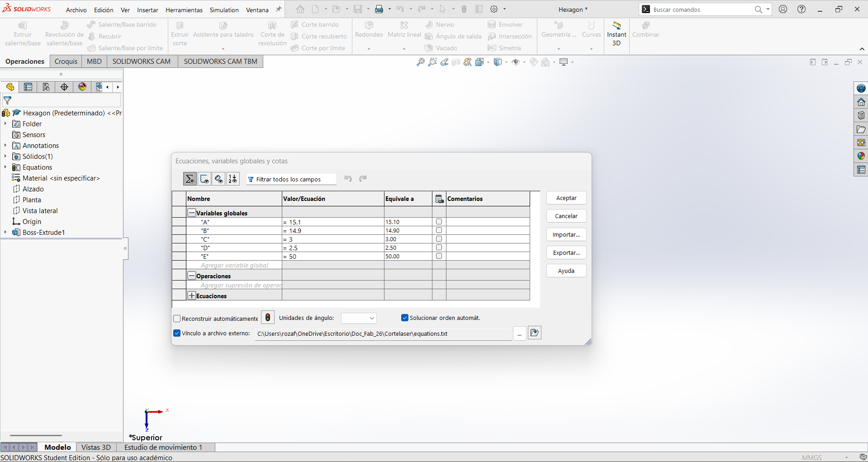Click inside the Filtrar todos los campos field
The image size is (868, 462).
(x=291, y=179)
